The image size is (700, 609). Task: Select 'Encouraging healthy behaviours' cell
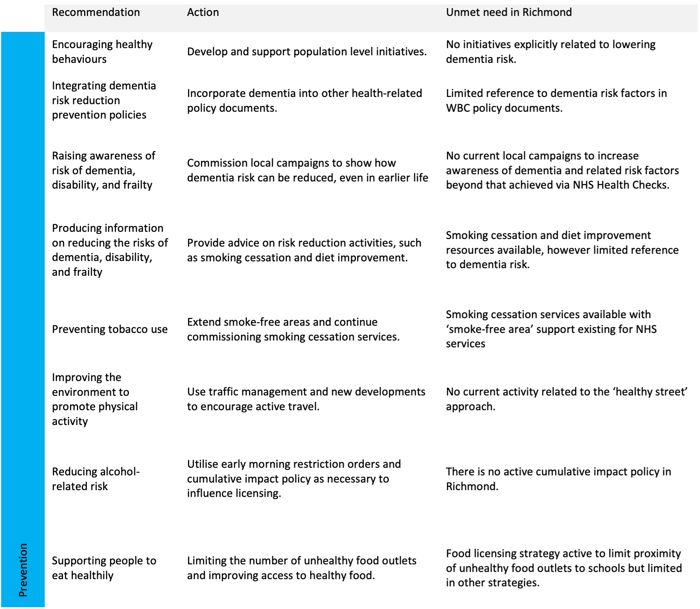102,52
